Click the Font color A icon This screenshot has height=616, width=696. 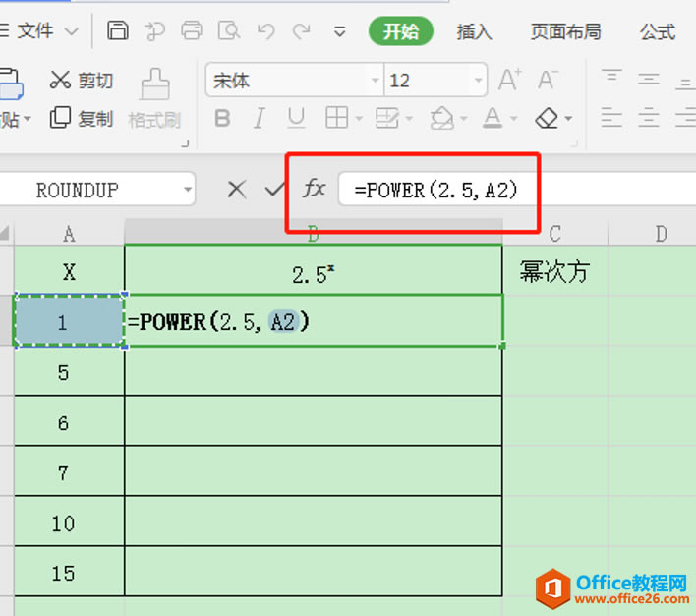pos(493,118)
